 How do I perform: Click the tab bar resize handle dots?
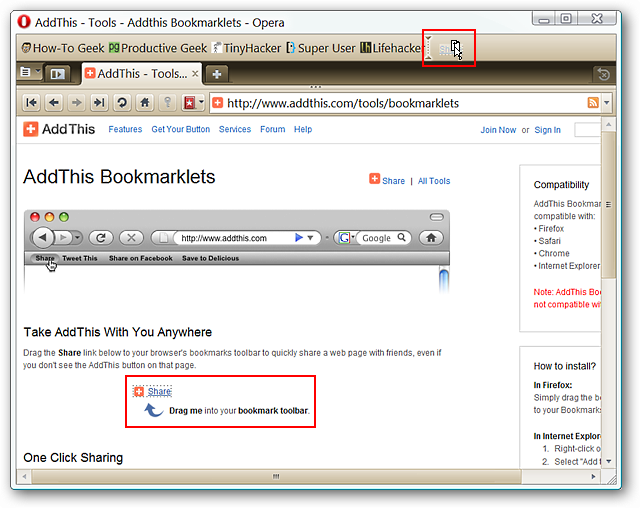(316, 87)
